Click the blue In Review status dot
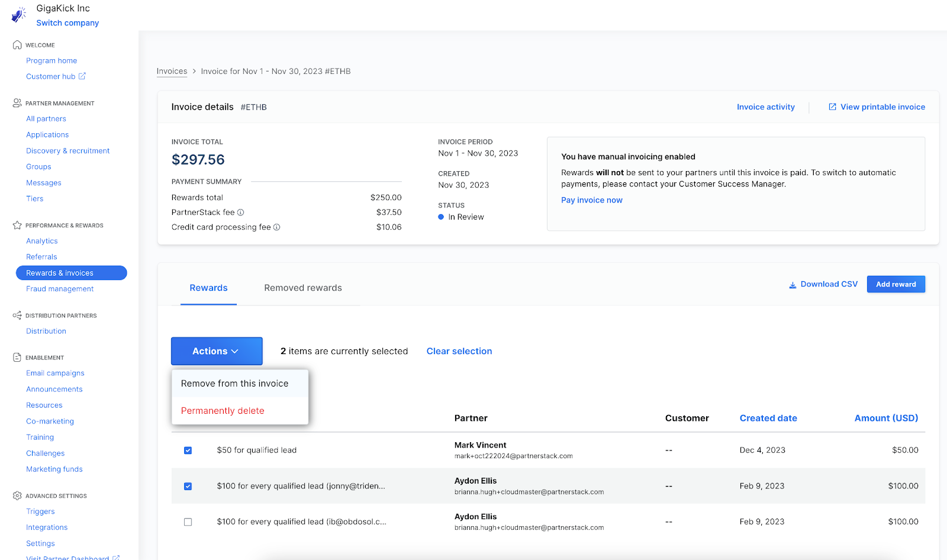This screenshot has height=560, width=947. [441, 217]
